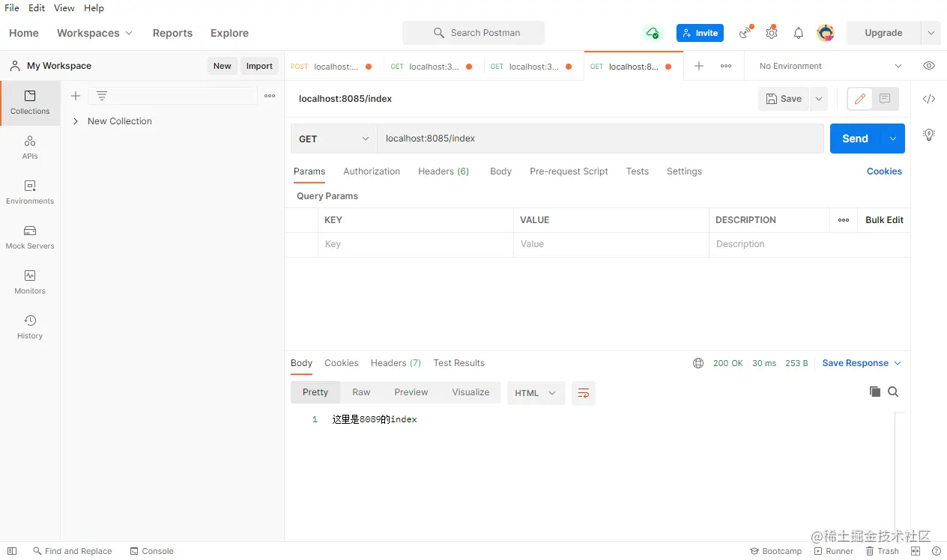Click the plus icon to create collection
The image size is (947, 560).
[75, 96]
